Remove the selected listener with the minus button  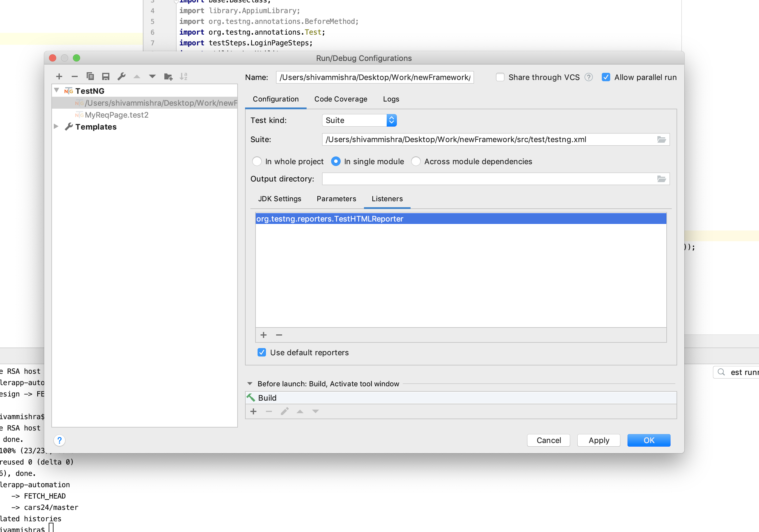[x=279, y=335]
